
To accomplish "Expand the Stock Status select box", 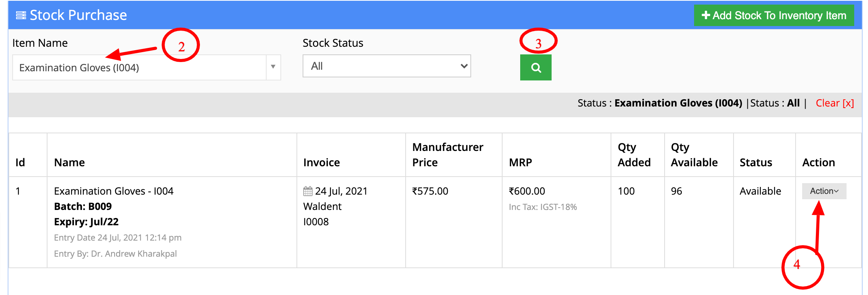I will click(387, 66).
